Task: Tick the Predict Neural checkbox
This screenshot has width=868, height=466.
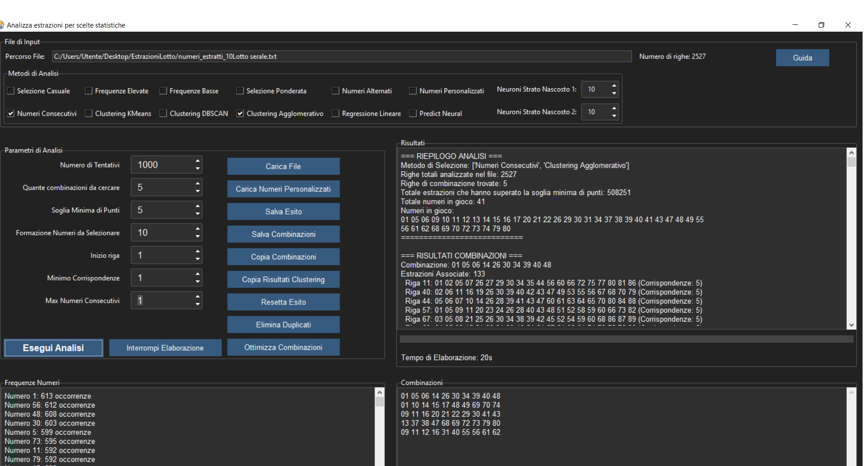Action: [x=413, y=114]
